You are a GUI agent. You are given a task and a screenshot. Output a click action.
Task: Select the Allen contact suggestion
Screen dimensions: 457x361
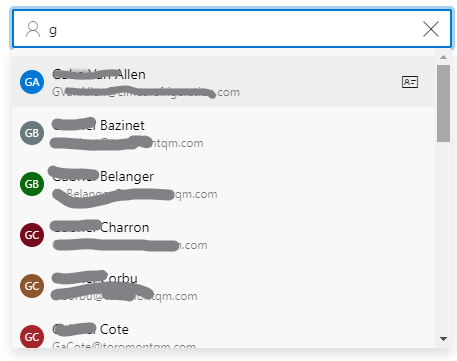point(223,82)
